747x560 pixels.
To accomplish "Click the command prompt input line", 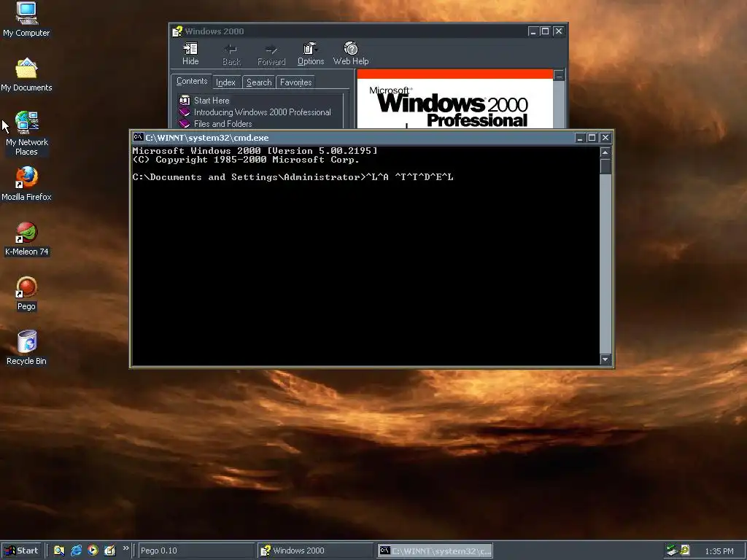I will (293, 177).
